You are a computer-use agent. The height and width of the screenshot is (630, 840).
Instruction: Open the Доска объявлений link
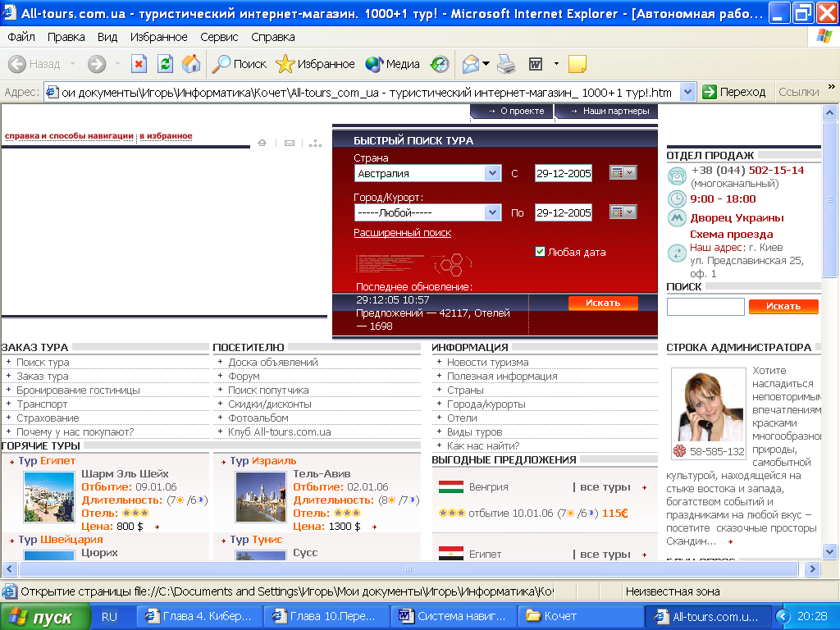click(273, 363)
